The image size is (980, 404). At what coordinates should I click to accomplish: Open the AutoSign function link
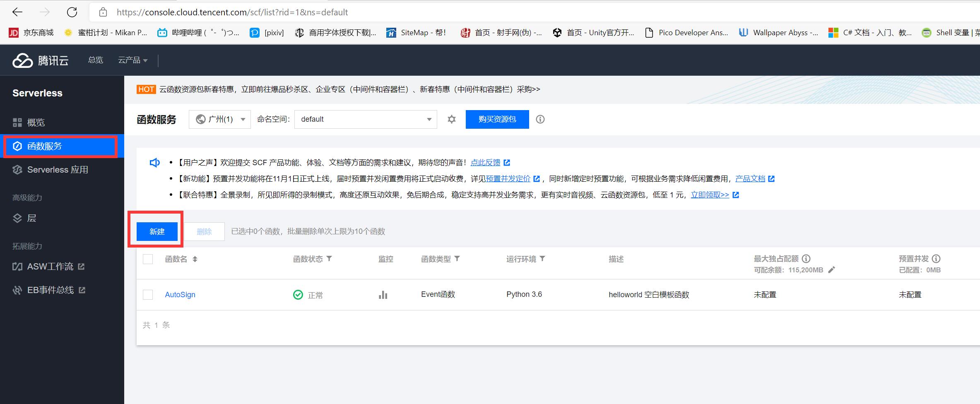click(x=180, y=295)
